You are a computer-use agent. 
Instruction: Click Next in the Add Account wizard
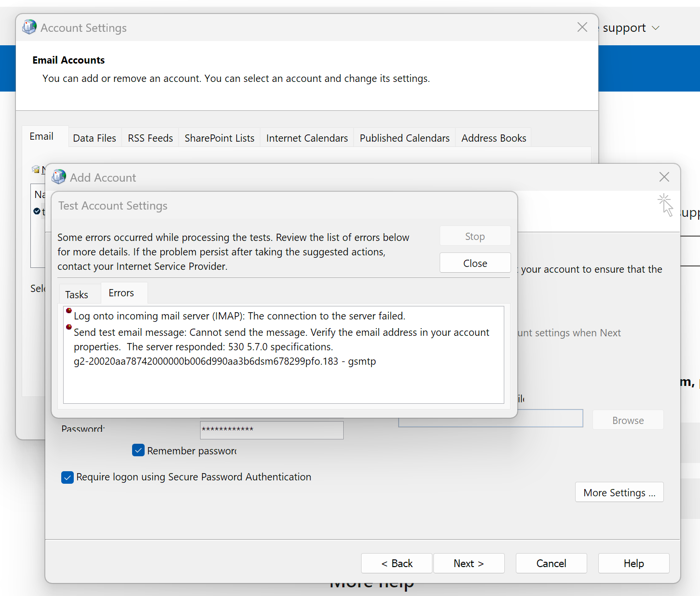pos(469,563)
